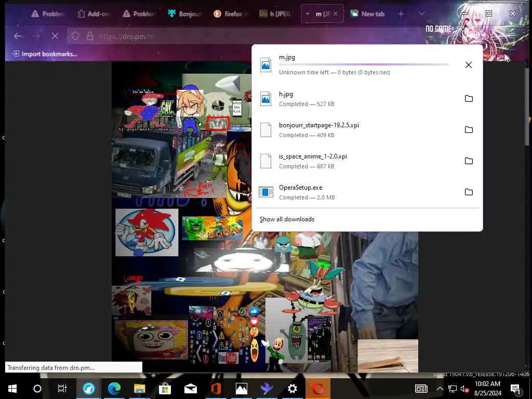Open Task View
The image size is (532, 399).
[62, 389]
